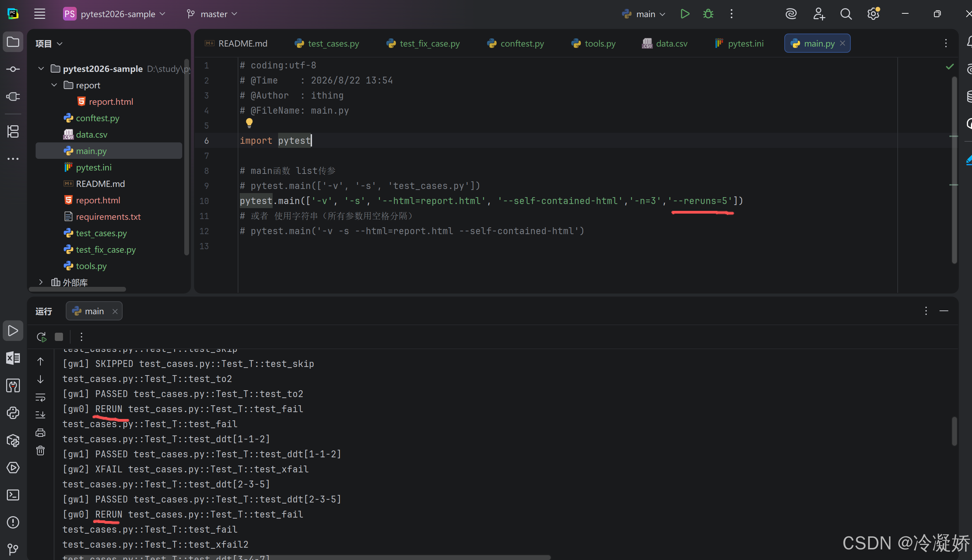Toggle the Project tool window folder icon
The width and height of the screenshot is (972, 560).
[x=13, y=41]
